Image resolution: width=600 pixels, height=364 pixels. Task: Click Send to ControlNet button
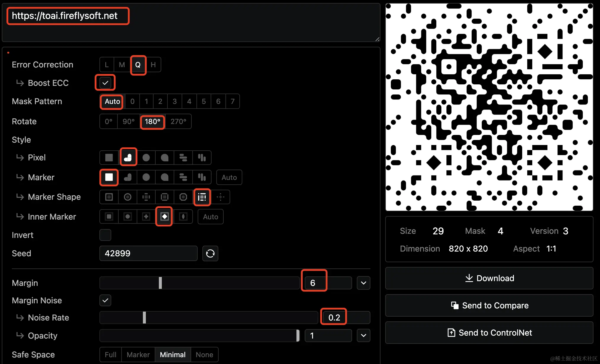[489, 333]
